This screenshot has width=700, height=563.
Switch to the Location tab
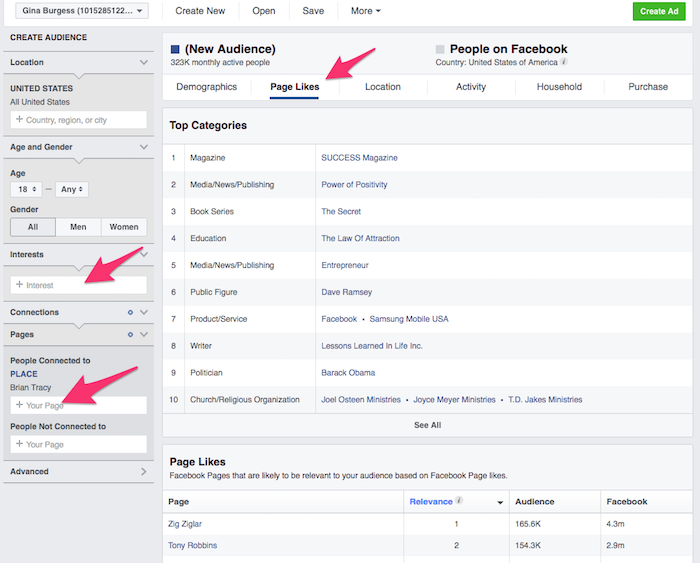tap(383, 87)
